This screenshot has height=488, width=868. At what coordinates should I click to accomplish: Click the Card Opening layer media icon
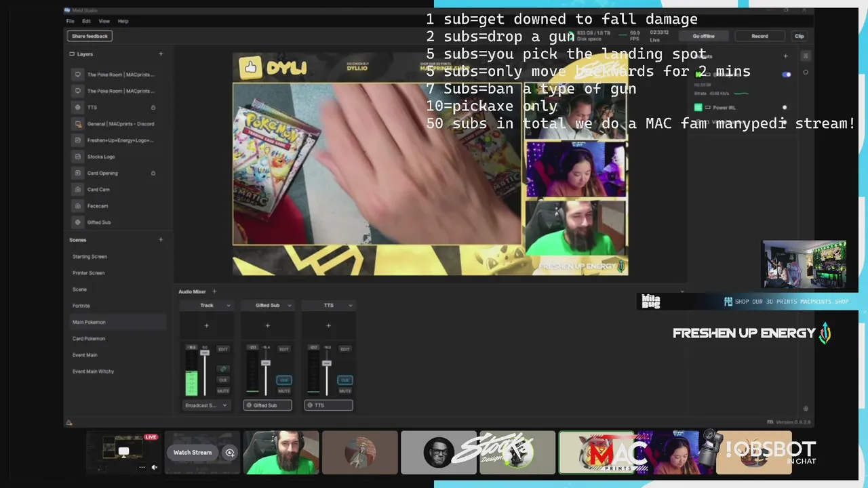pyautogui.click(x=78, y=173)
